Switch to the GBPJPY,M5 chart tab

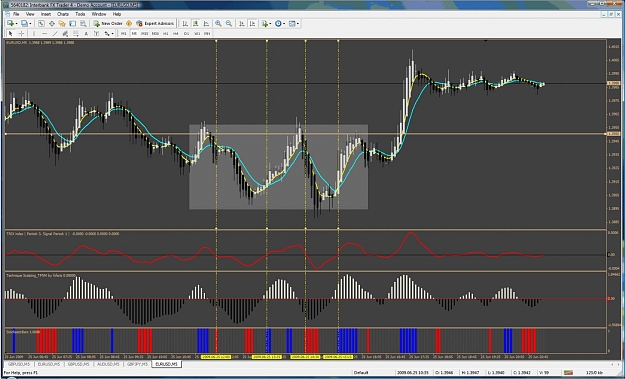pos(137,364)
